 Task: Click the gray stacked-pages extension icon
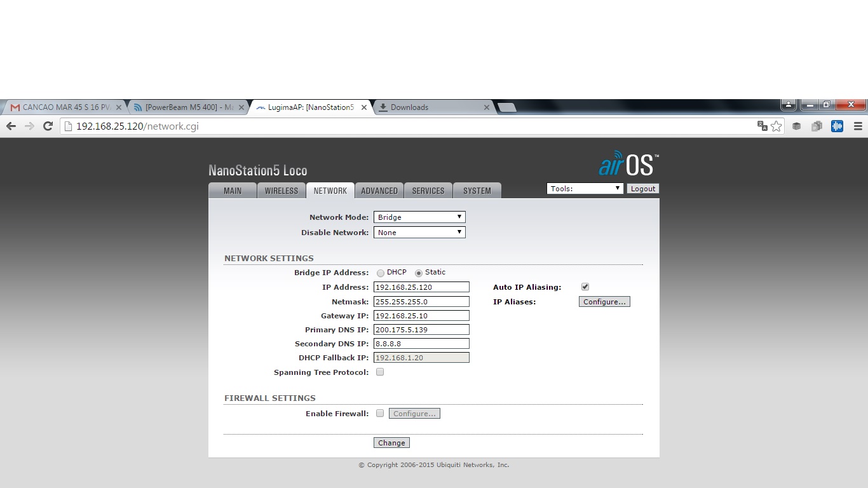tap(817, 126)
